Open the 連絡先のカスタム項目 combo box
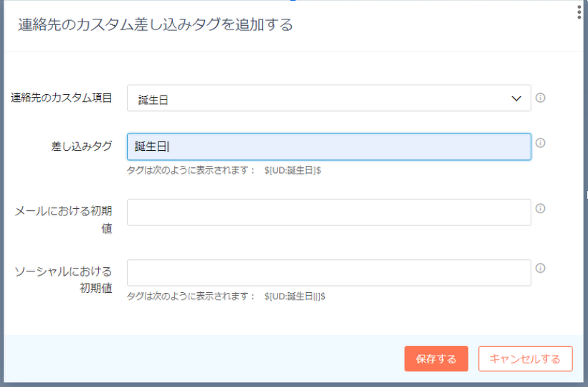 (x=328, y=98)
